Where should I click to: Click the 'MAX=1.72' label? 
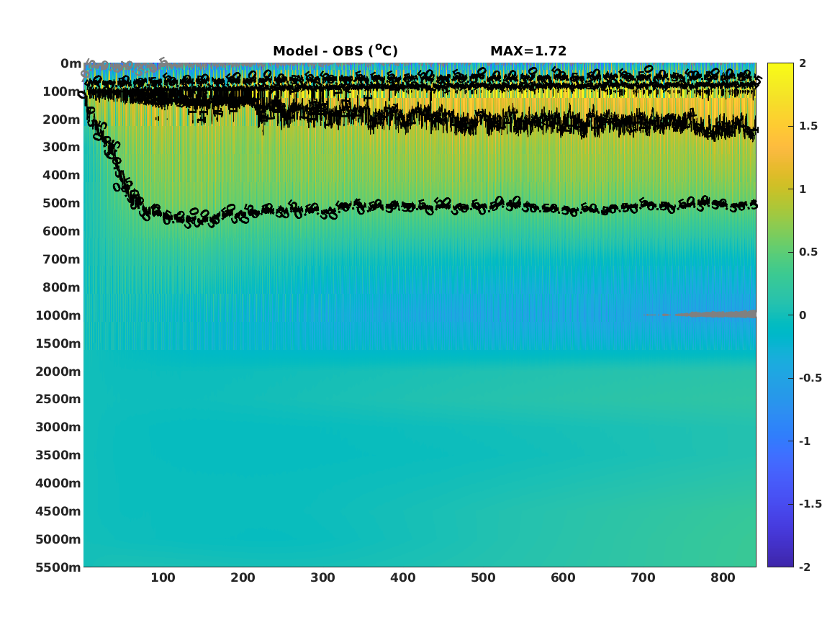pyautogui.click(x=528, y=51)
